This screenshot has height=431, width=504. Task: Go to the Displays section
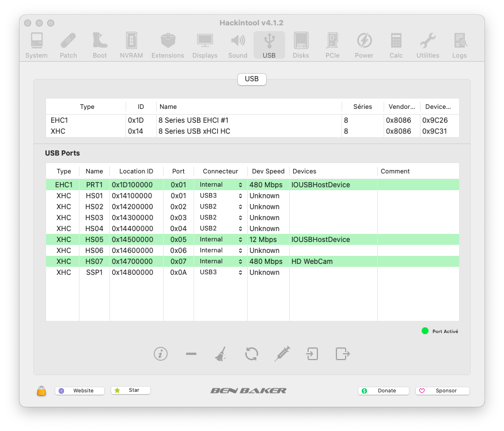coord(204,46)
